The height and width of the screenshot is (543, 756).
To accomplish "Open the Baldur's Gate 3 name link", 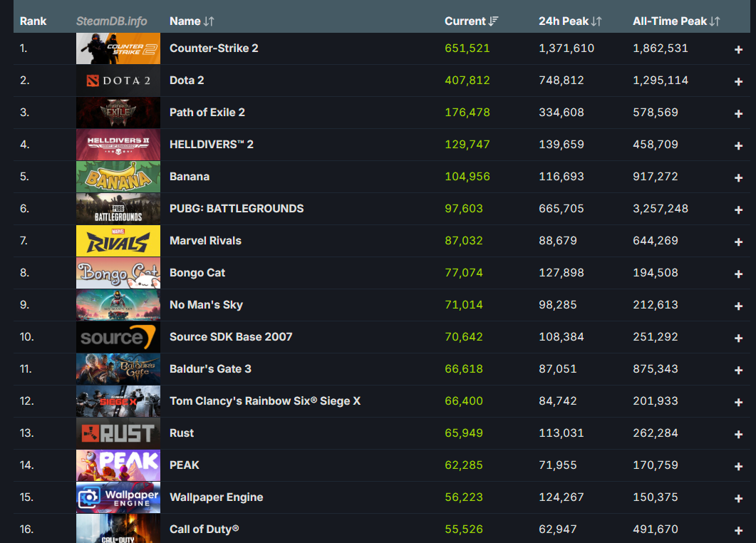I will [210, 369].
